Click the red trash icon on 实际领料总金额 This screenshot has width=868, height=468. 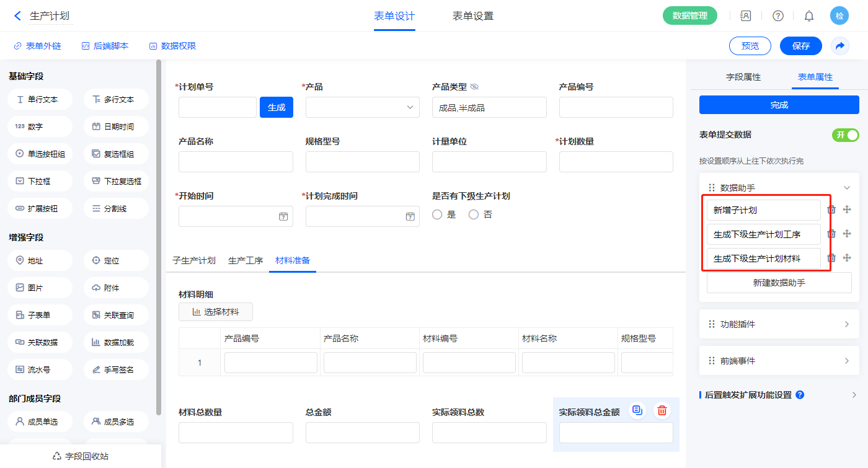point(662,410)
